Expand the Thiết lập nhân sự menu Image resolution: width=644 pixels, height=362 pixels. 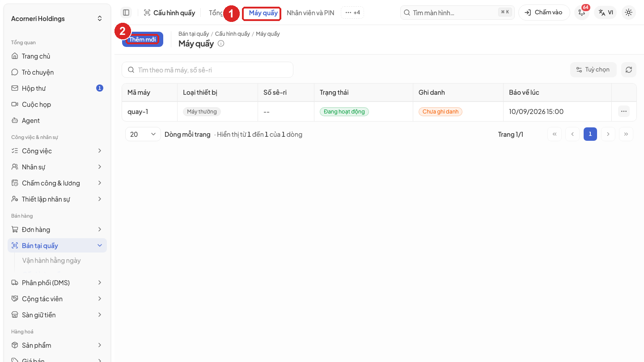[57, 199]
